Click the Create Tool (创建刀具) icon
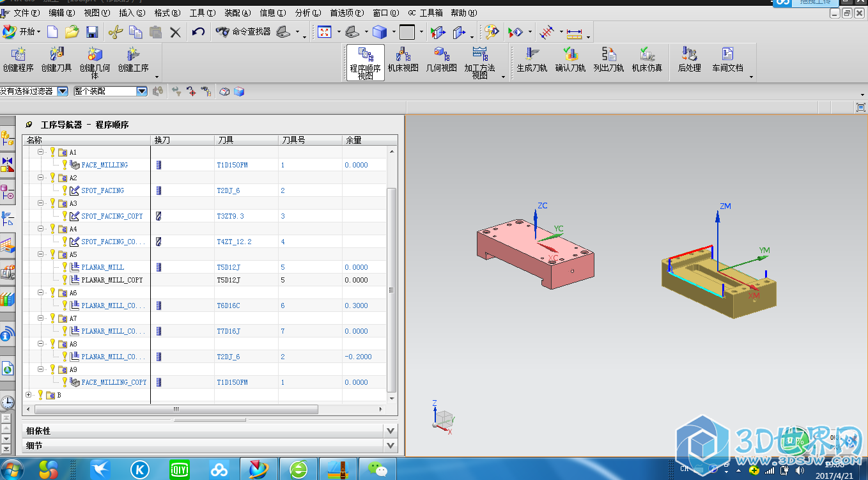 click(x=56, y=60)
